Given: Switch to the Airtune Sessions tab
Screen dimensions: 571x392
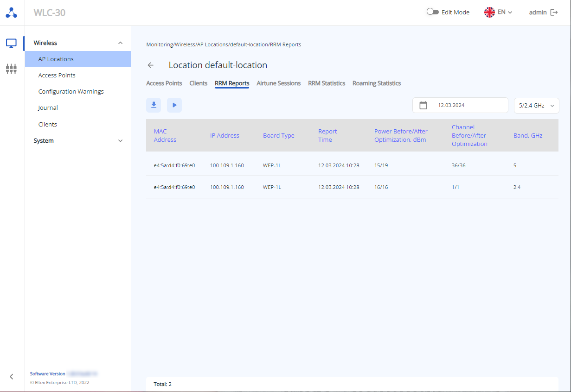Looking at the screenshot, I should coord(278,83).
